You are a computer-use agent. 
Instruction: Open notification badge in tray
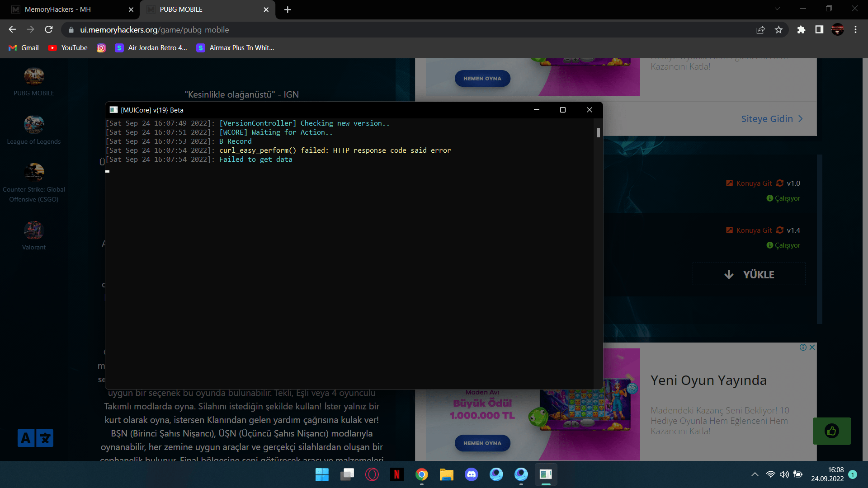click(853, 474)
